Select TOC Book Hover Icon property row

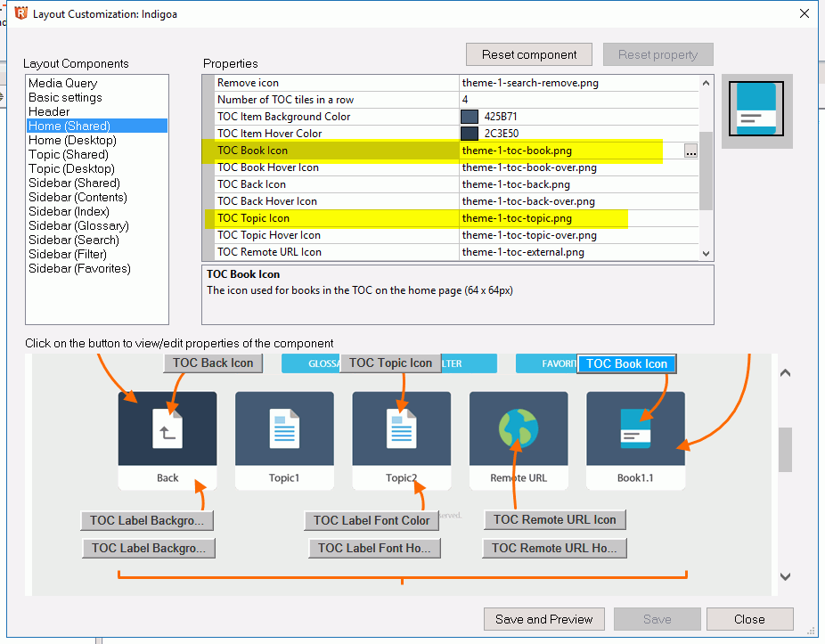[456, 167]
